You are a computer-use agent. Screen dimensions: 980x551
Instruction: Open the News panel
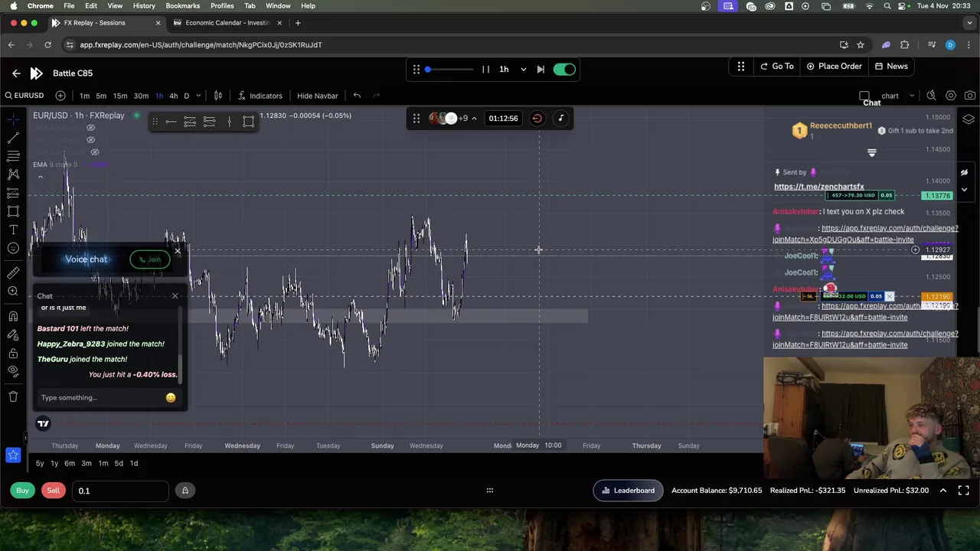click(x=891, y=67)
